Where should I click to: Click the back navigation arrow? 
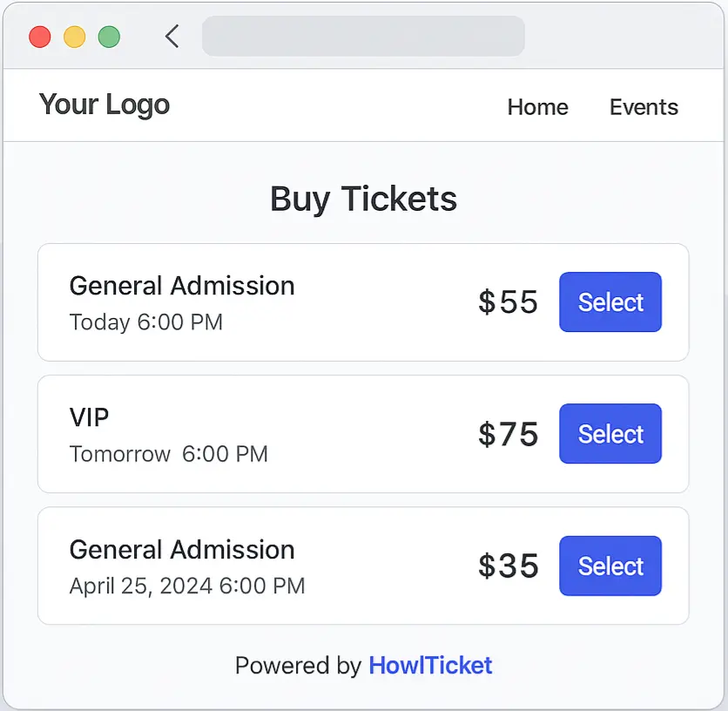pyautogui.click(x=171, y=36)
